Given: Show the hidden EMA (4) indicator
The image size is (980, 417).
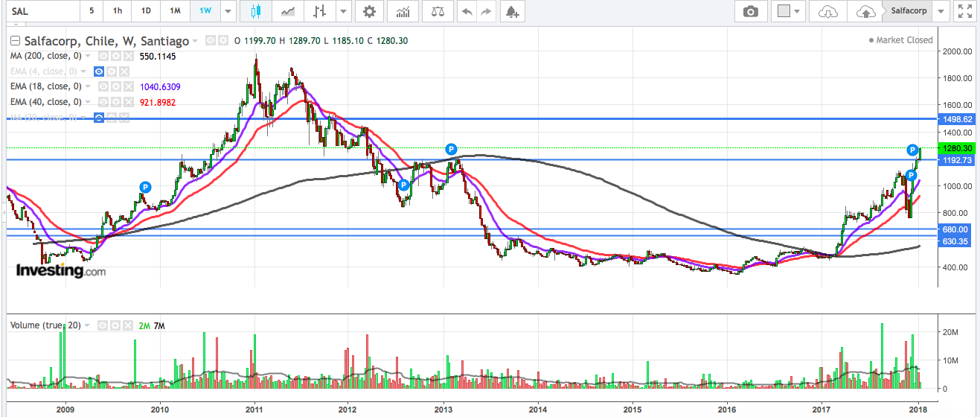Looking at the screenshot, I should coord(98,71).
